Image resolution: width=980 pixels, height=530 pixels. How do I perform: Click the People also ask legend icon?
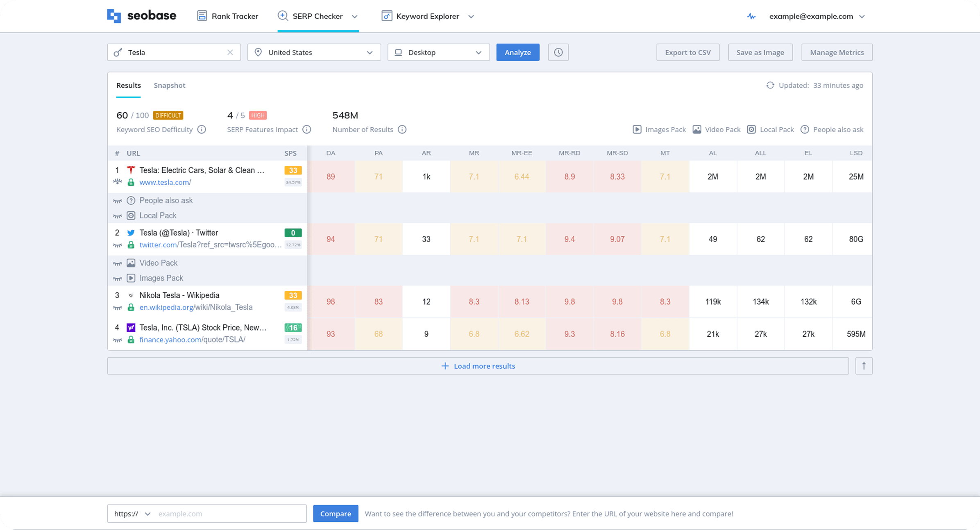point(805,129)
